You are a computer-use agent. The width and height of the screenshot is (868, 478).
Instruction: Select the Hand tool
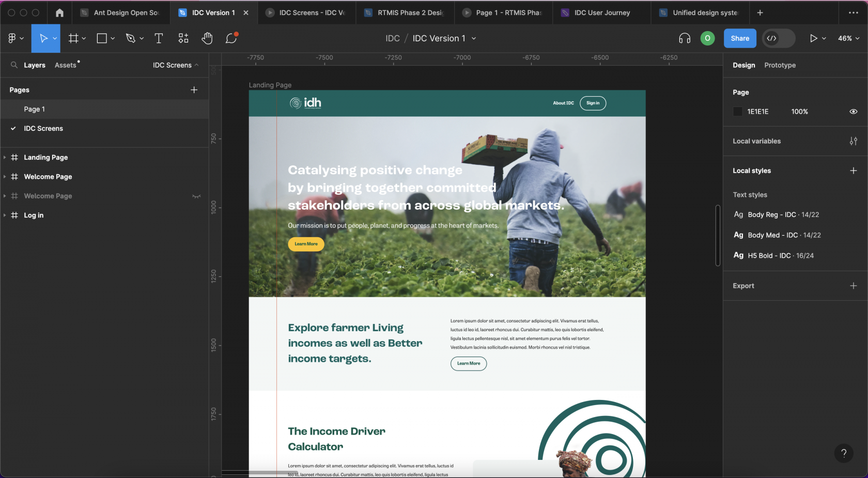(x=207, y=38)
